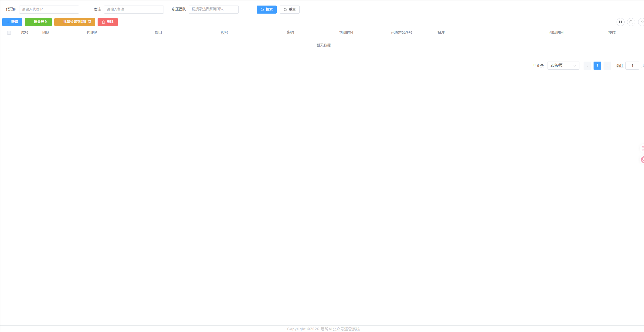The width and height of the screenshot is (644, 332).
Task: Click the 密码 column header
Action: [291, 33]
